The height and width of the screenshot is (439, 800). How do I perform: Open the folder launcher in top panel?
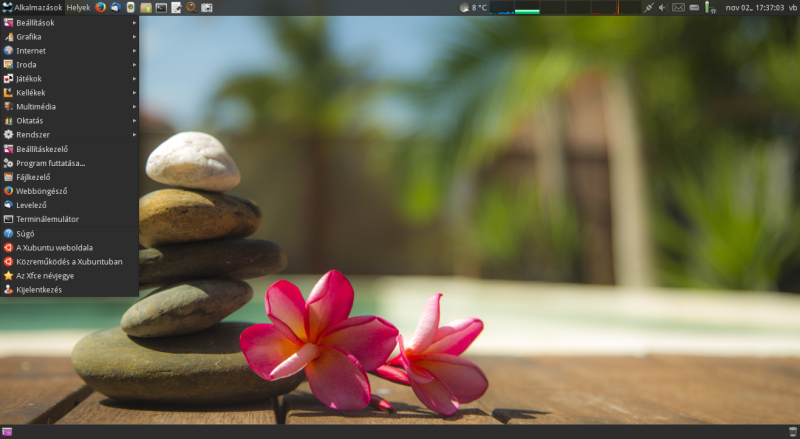pos(146,8)
